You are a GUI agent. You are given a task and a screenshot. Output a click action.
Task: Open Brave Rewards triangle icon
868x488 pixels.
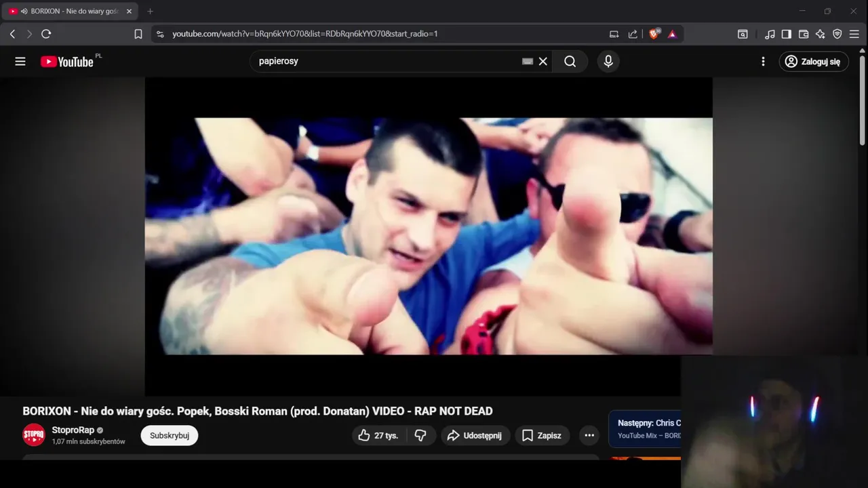click(672, 34)
